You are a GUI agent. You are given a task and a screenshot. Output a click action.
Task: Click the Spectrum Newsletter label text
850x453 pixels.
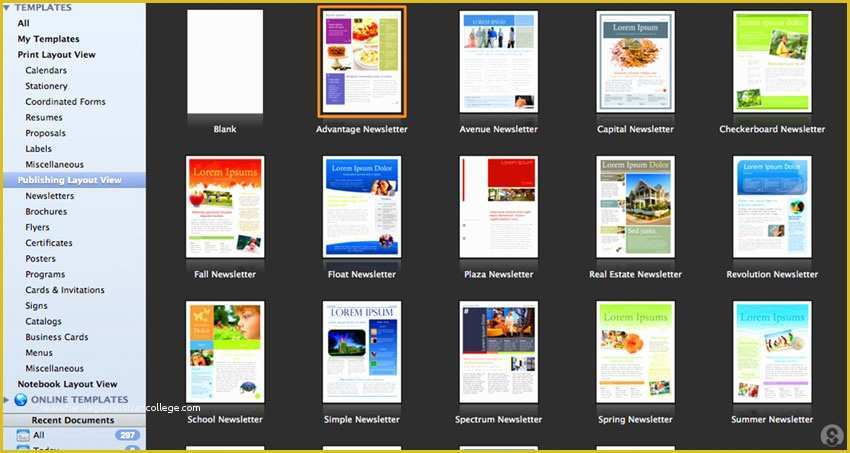click(499, 420)
